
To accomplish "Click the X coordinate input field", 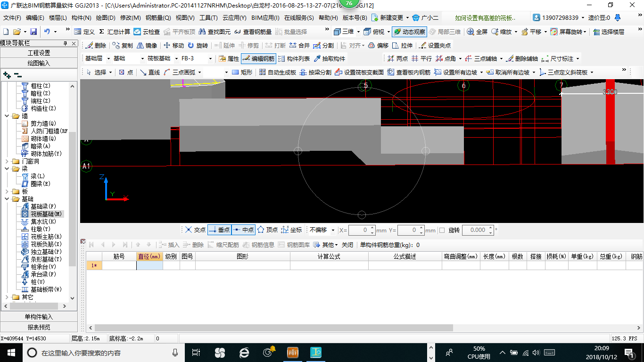I will (361, 230).
